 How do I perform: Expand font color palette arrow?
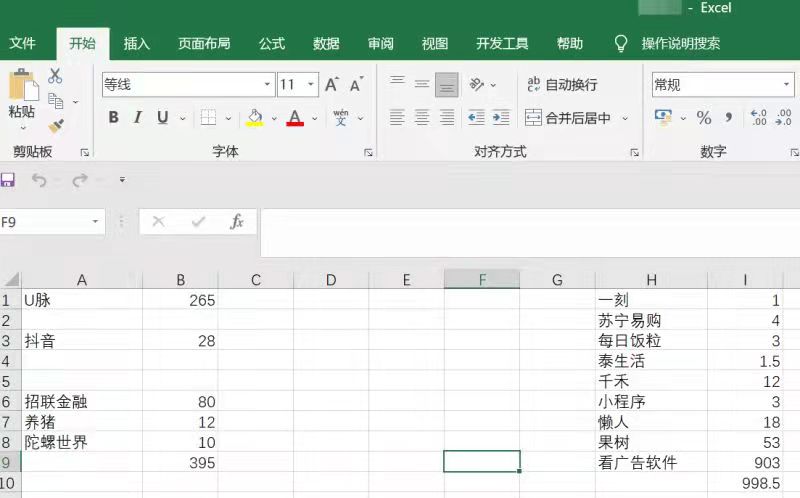click(x=315, y=118)
